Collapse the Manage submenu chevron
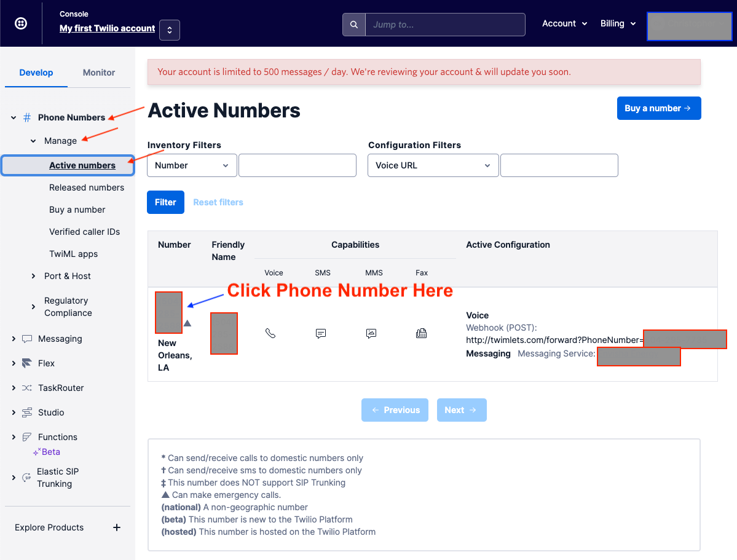This screenshot has height=560, width=737. tap(33, 141)
